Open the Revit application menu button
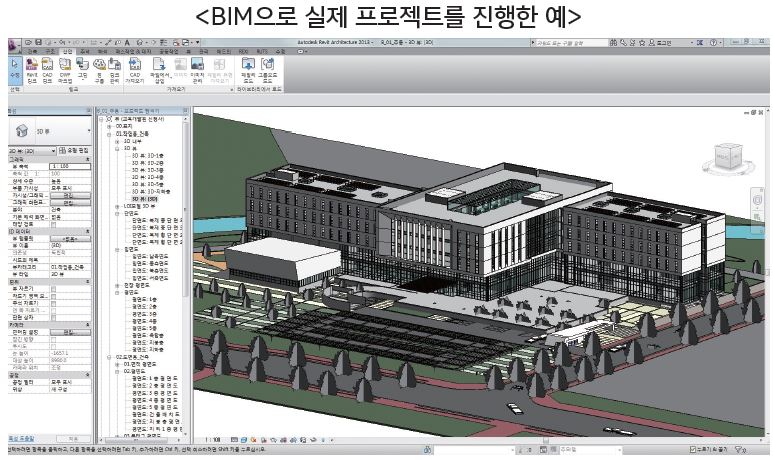 (x=11, y=43)
